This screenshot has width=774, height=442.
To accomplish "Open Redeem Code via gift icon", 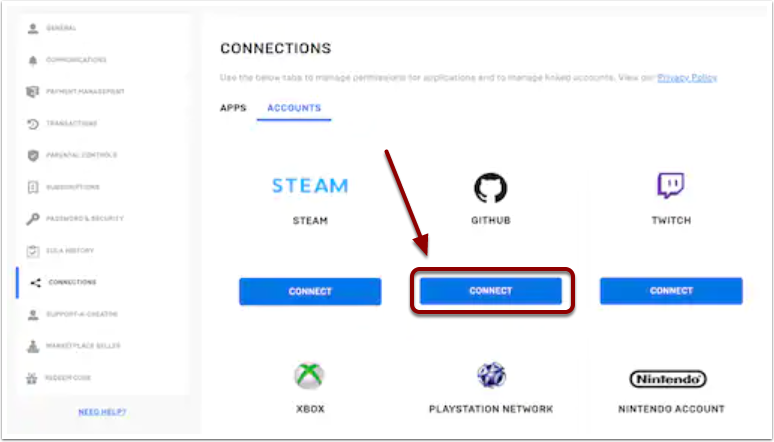I will pos(32,378).
